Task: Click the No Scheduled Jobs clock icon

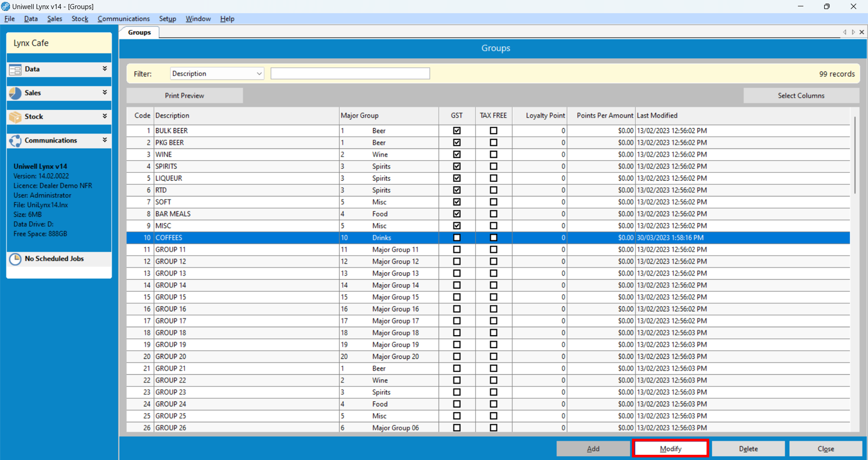Action: click(15, 259)
